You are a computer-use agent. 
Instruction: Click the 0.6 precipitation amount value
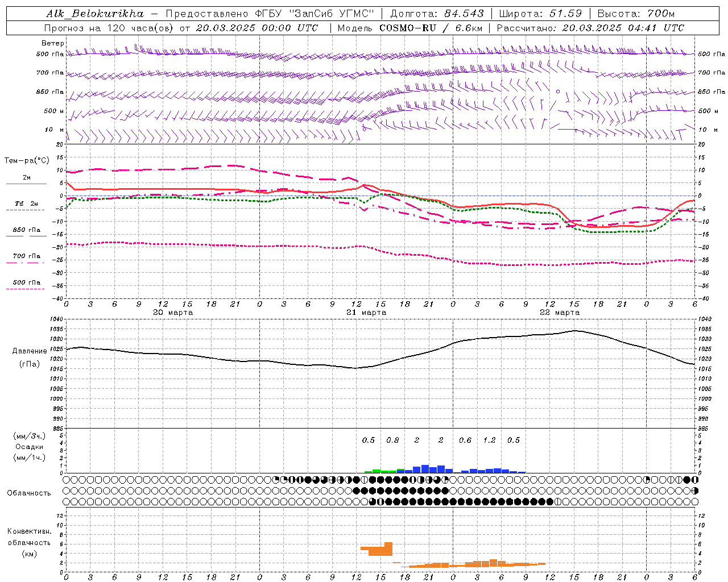(x=465, y=440)
